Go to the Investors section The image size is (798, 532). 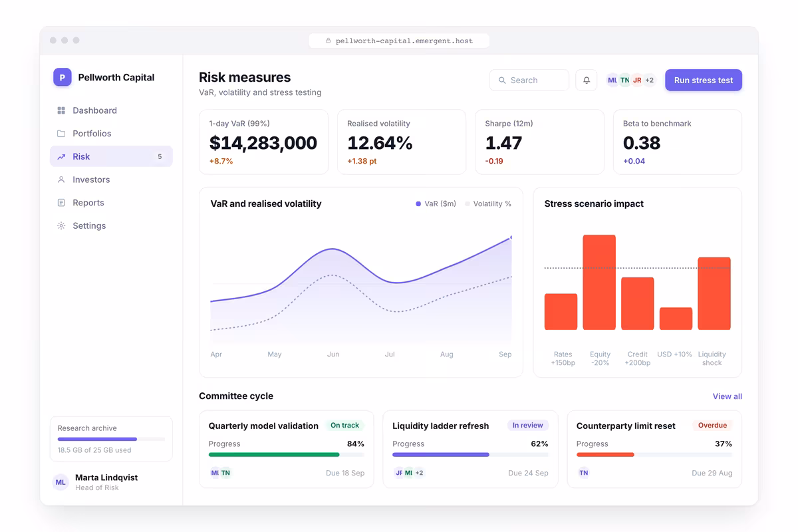pos(111,180)
